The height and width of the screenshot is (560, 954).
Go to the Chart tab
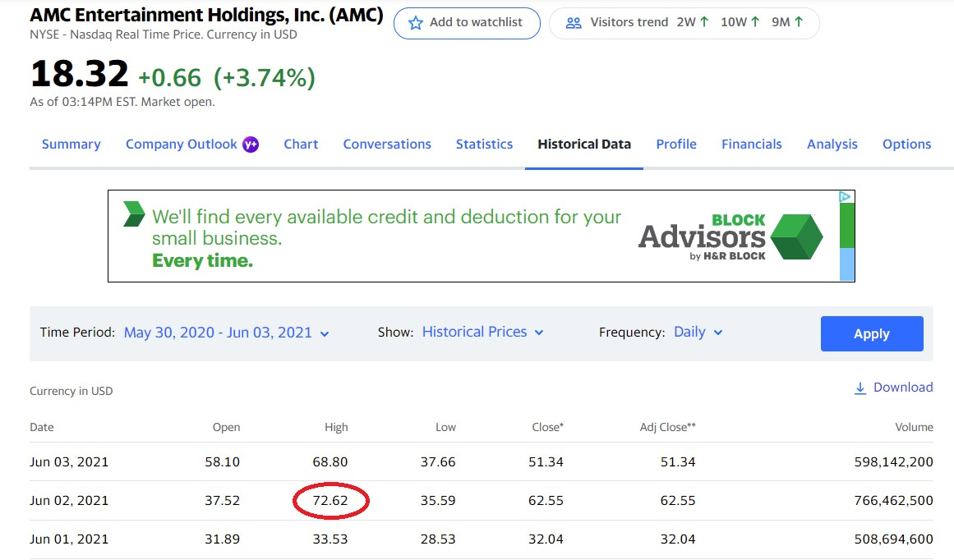point(301,144)
